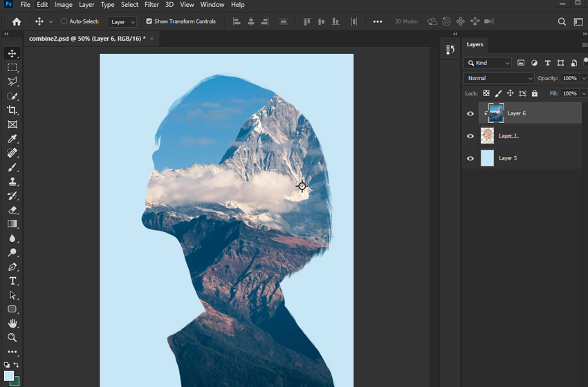Select the Frame tool

point(12,124)
